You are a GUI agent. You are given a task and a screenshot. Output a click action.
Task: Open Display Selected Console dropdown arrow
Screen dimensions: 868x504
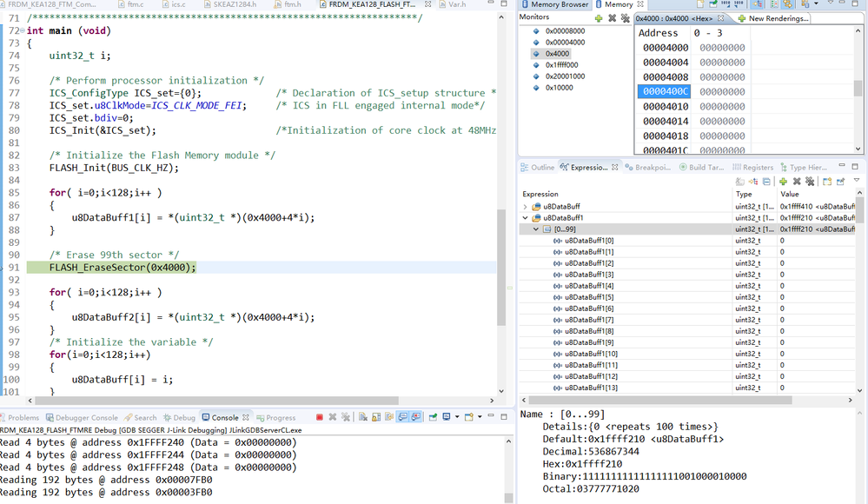[457, 416]
